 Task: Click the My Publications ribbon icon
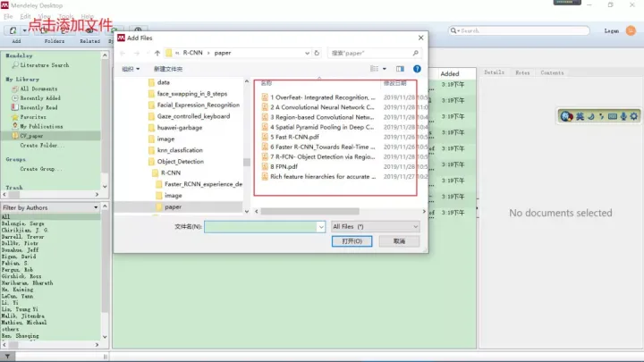click(15, 126)
